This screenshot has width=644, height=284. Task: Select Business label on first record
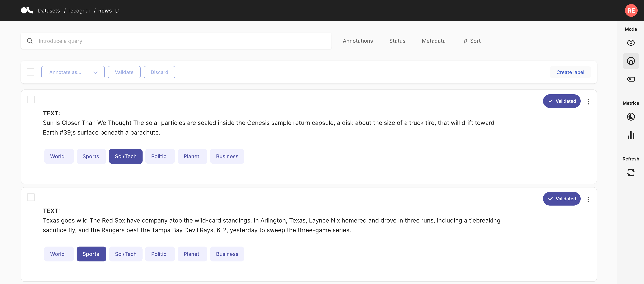pyautogui.click(x=227, y=157)
